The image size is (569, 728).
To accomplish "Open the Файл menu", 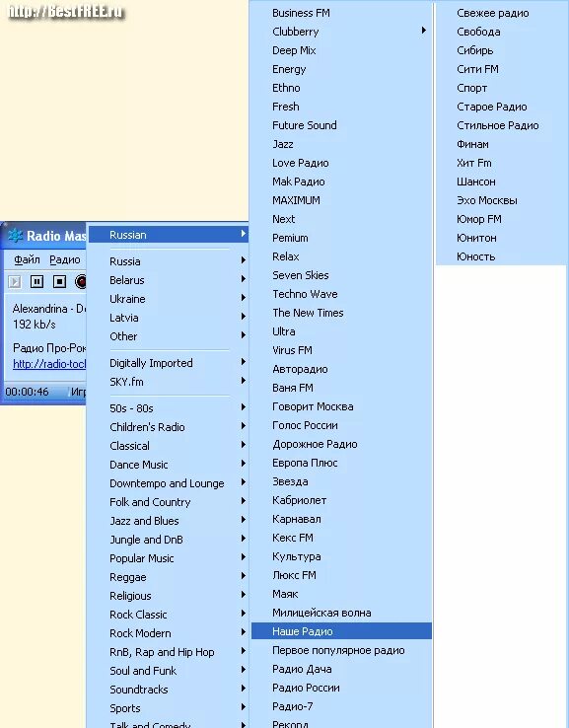I will [x=27, y=259].
